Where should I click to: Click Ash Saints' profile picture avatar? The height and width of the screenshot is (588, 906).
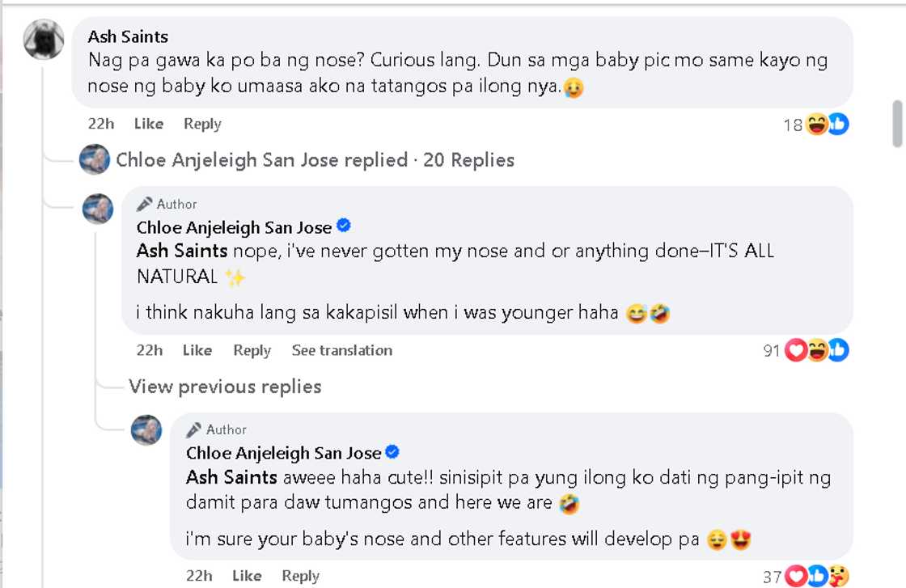coord(44,39)
